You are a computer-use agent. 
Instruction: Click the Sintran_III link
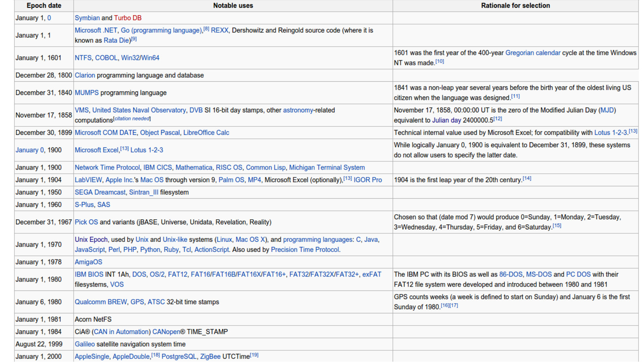coord(144,192)
